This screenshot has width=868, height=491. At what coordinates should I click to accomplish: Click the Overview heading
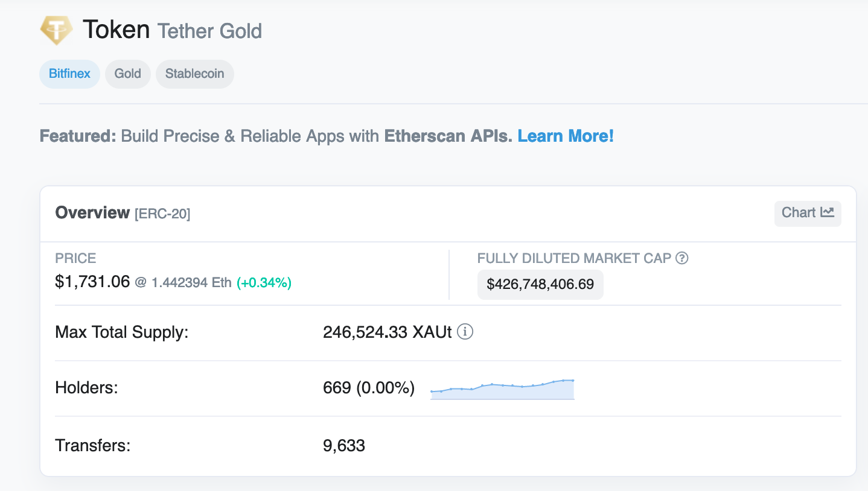tap(92, 212)
